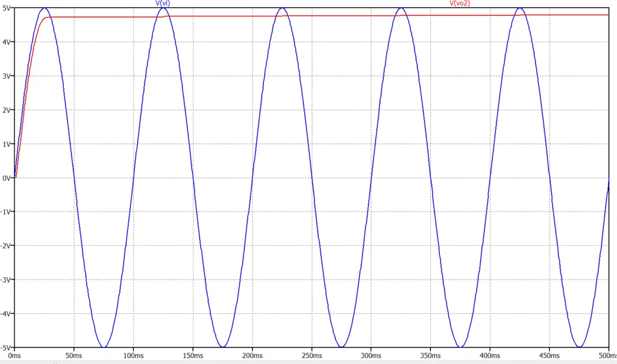
Task: Click the positive 2V vertical axis label
Action: pyautogui.click(x=6, y=110)
